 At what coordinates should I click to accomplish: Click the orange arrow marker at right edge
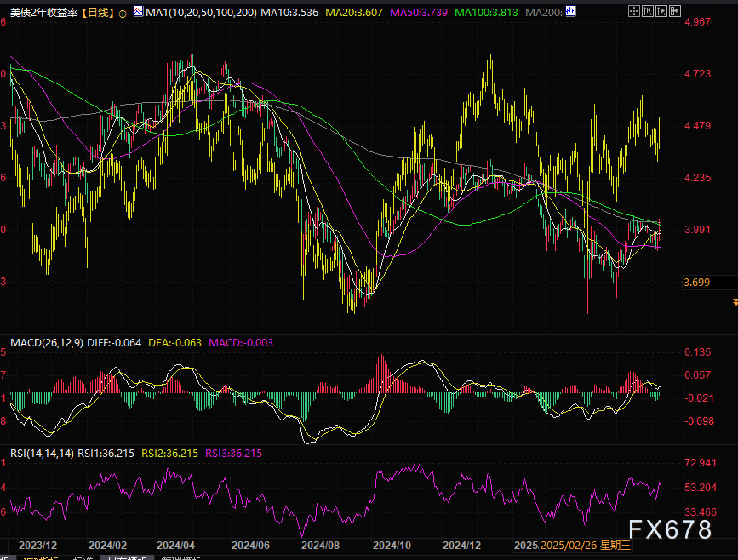click(734, 302)
